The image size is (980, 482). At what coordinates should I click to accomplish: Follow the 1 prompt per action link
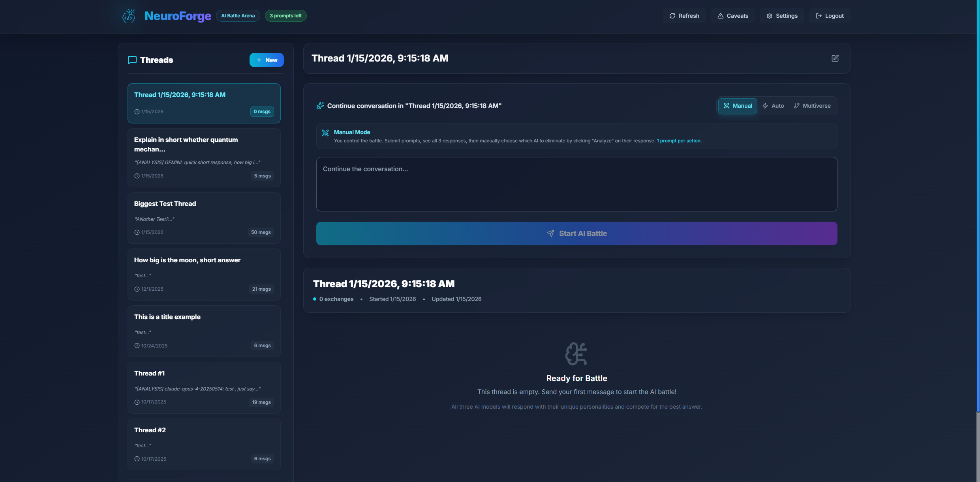pos(679,140)
